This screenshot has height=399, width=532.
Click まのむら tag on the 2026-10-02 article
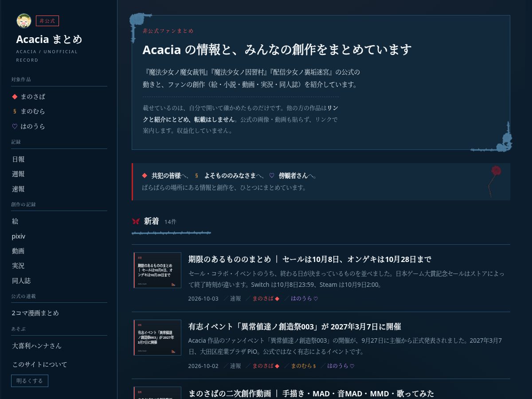point(303,366)
